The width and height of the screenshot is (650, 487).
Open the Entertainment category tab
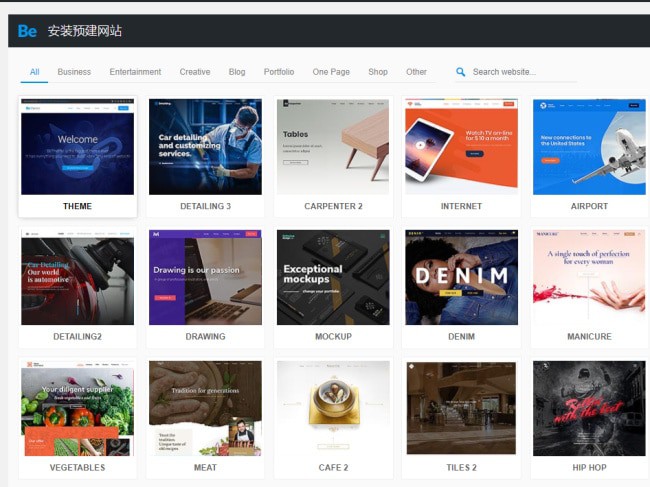[x=135, y=72]
